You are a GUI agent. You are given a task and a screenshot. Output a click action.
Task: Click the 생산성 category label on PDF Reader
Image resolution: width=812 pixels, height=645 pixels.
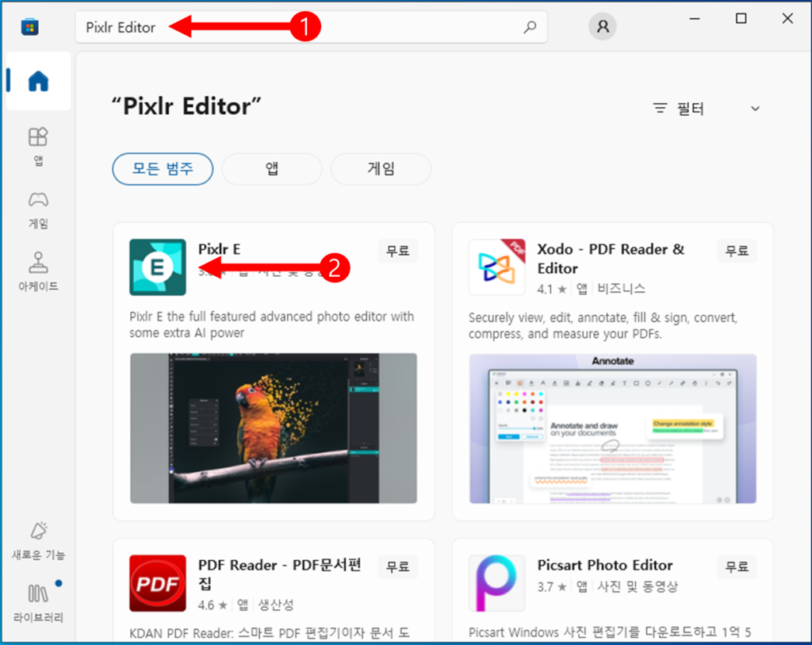point(276,605)
